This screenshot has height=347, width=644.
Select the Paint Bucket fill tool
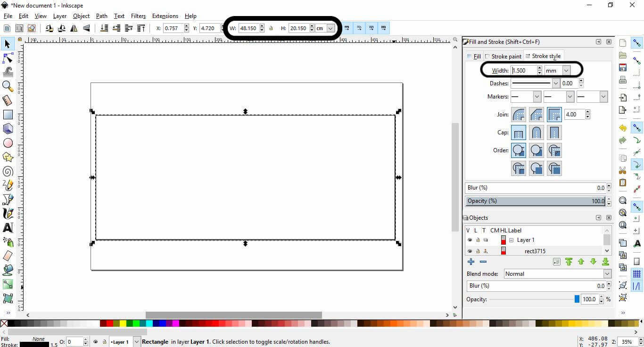pyautogui.click(x=8, y=270)
